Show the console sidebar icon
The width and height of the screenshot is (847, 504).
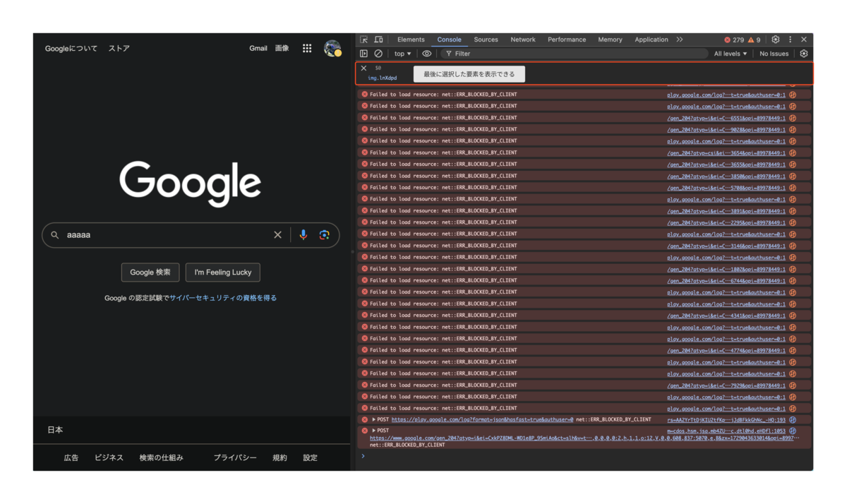364,54
